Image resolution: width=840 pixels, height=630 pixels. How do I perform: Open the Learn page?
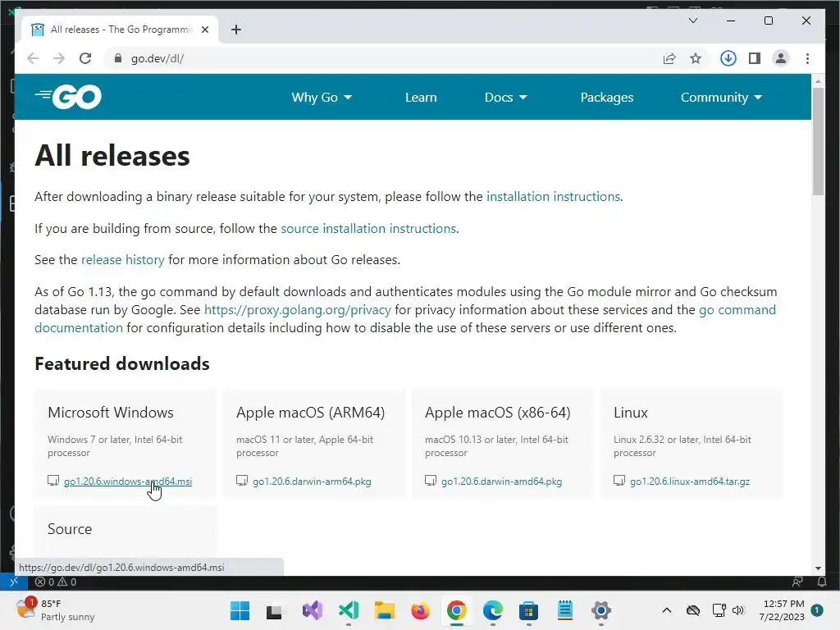pos(421,98)
